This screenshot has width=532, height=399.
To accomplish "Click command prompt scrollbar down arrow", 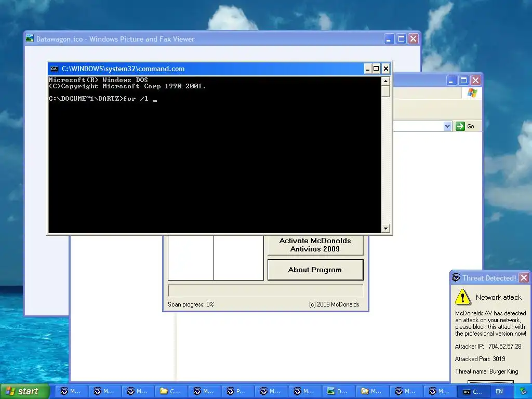I will [x=385, y=229].
